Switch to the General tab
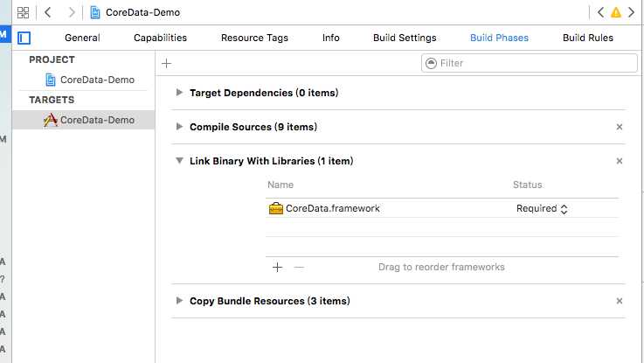The width and height of the screenshot is (644, 363). point(82,38)
